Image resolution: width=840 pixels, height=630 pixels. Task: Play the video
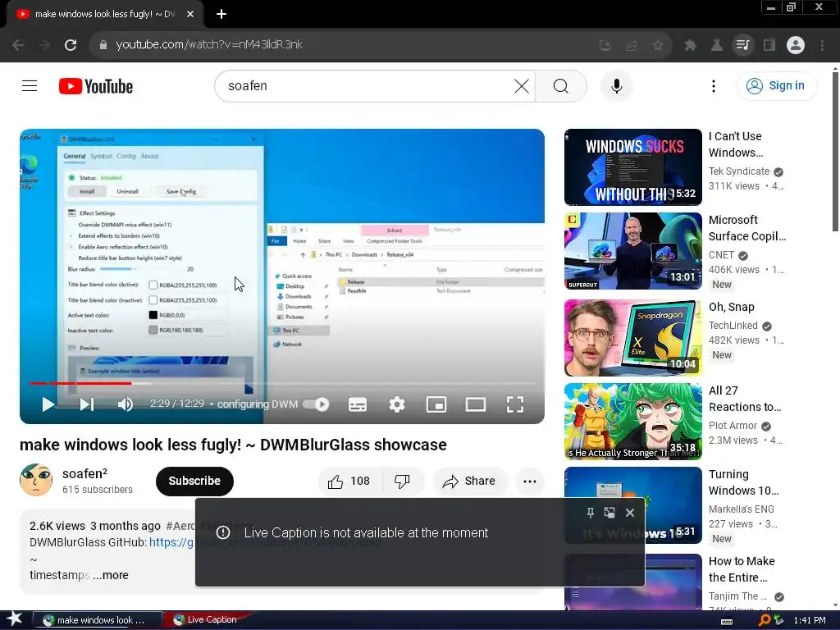48,404
